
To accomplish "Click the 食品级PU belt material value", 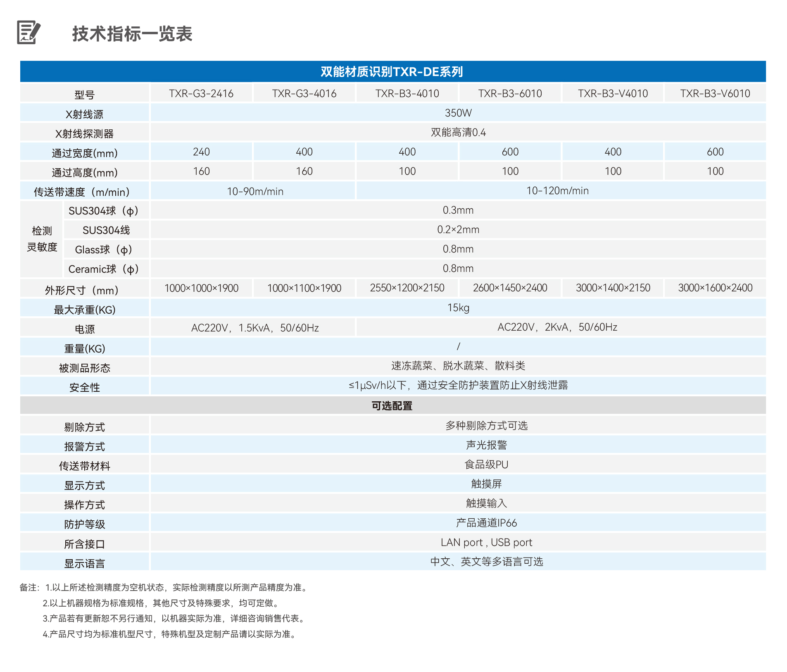I will [487, 464].
